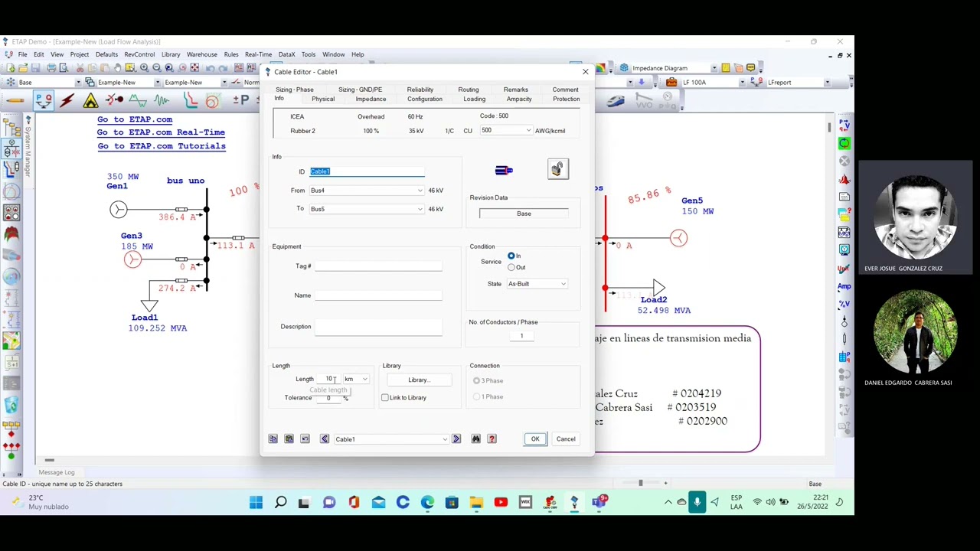
Task: Switch to the Sizing - Phase tab
Action: [294, 90]
